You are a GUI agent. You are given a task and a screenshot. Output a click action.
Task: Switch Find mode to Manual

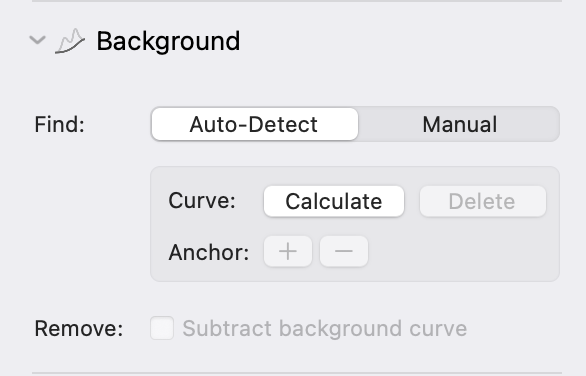click(459, 124)
